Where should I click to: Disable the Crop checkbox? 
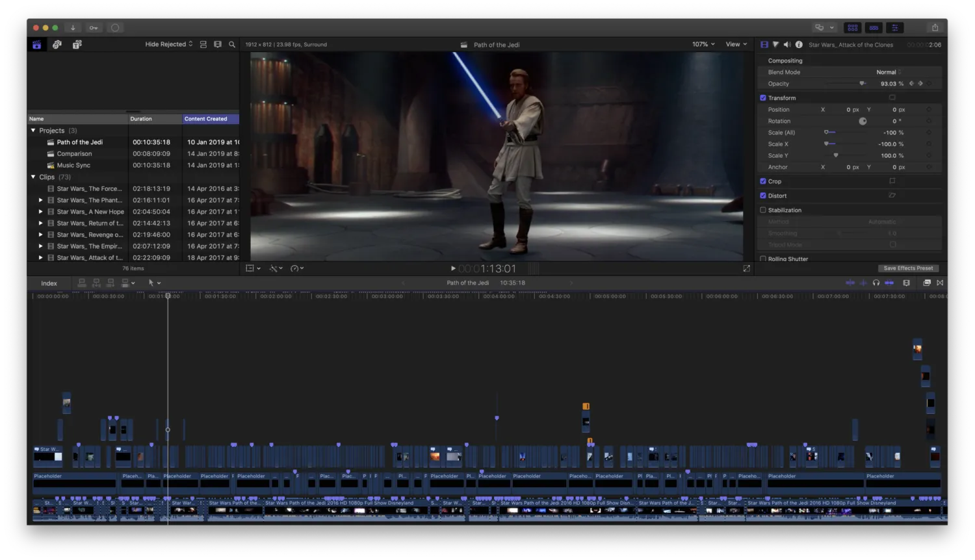click(763, 181)
